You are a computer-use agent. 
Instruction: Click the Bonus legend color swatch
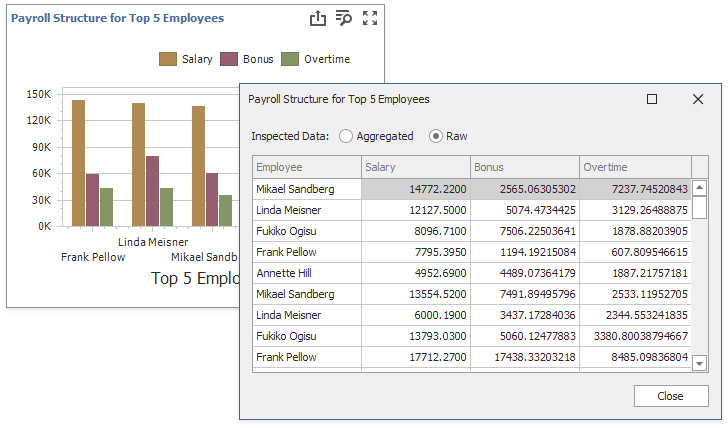[229, 59]
